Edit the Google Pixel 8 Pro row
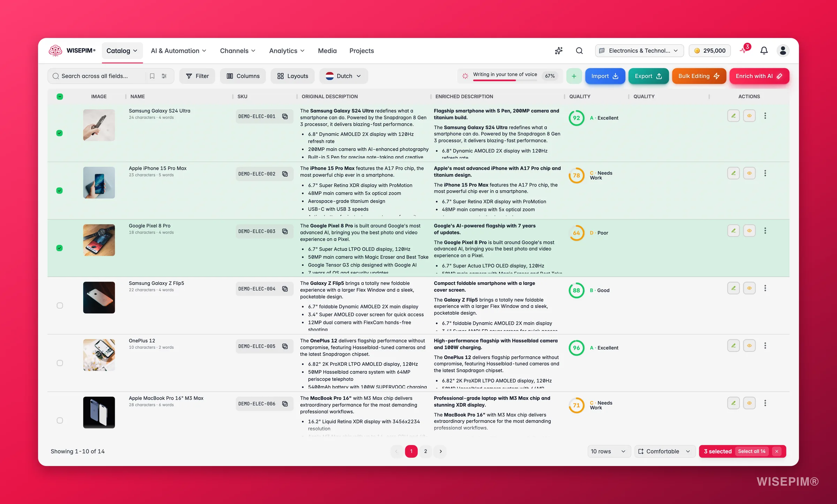Viewport: 837px width, 504px height. click(733, 231)
